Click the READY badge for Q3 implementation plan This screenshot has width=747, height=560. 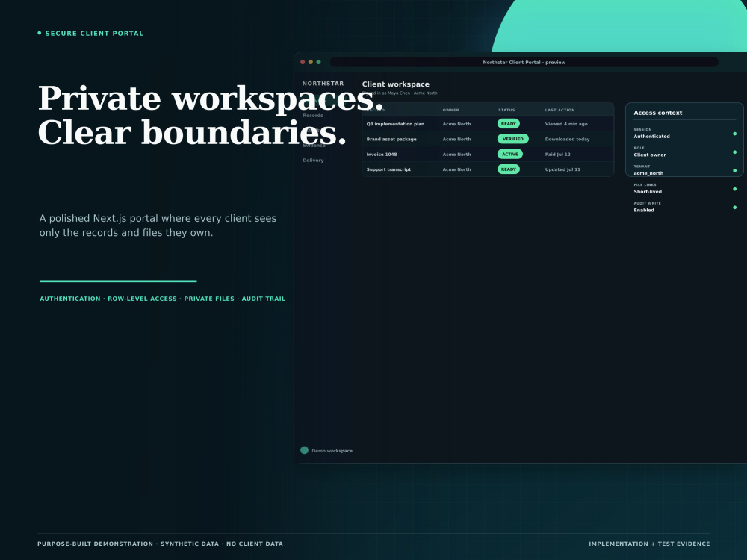tap(508, 124)
